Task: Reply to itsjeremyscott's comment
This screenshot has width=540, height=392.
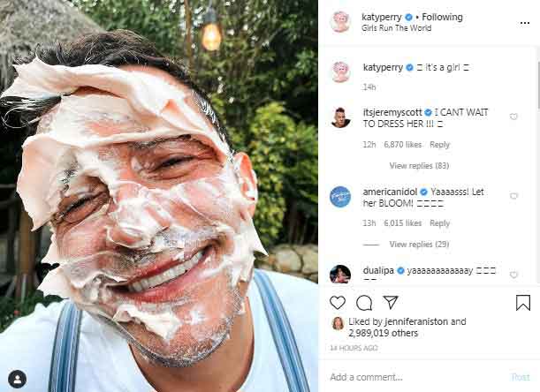Action: tap(439, 145)
